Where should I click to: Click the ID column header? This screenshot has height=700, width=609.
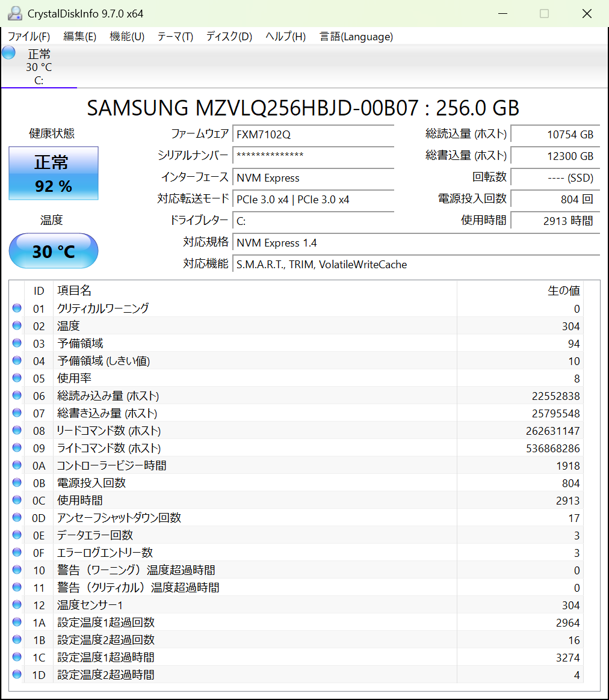point(39,290)
